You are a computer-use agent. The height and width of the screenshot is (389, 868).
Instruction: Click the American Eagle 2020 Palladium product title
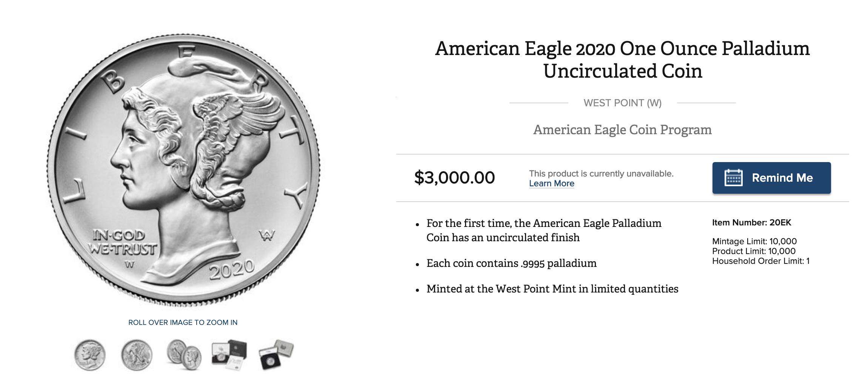pos(622,60)
